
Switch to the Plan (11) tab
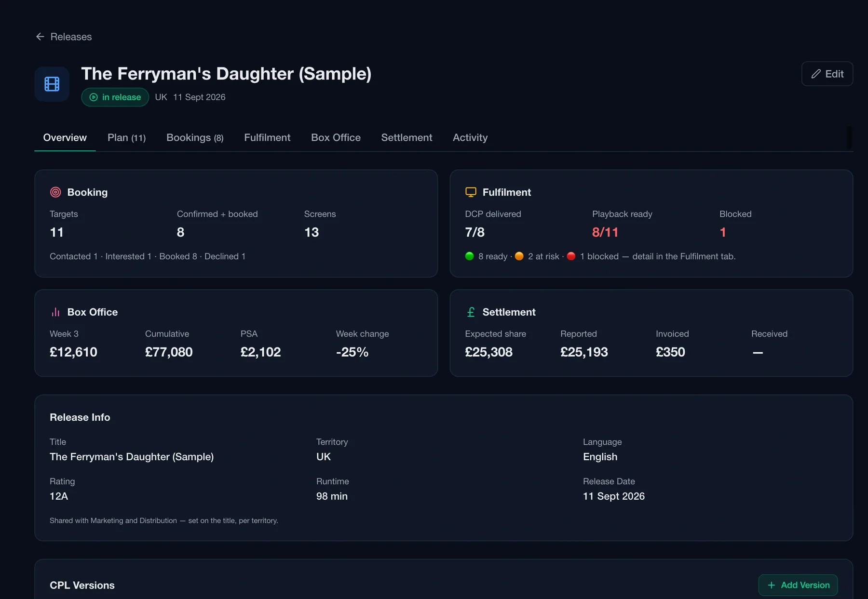click(126, 138)
